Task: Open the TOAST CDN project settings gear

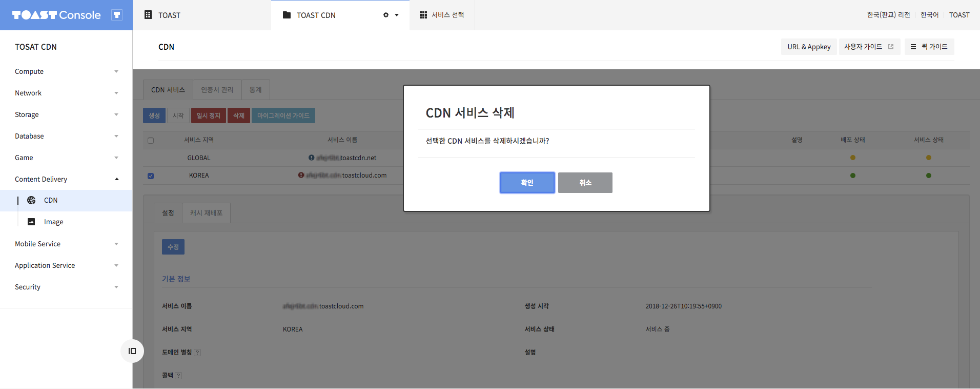Action: click(x=386, y=15)
